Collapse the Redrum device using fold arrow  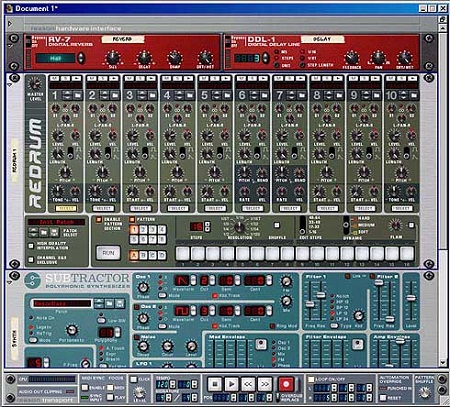[x=10, y=85]
